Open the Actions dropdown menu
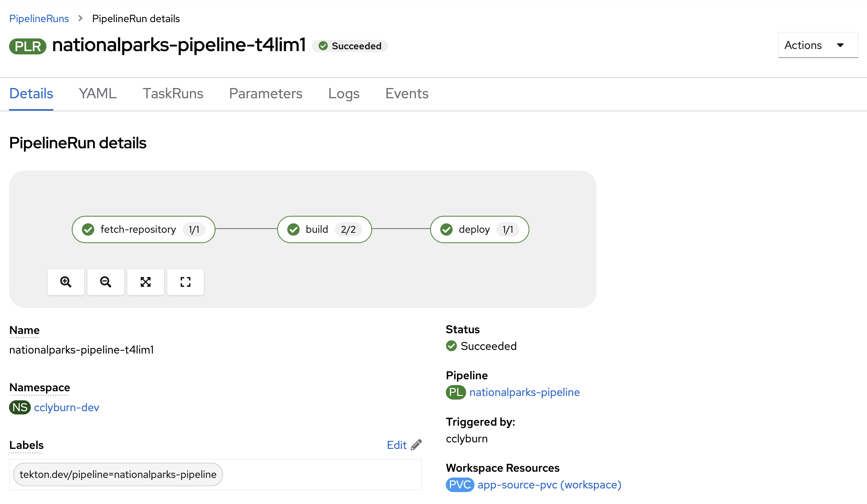 (818, 45)
